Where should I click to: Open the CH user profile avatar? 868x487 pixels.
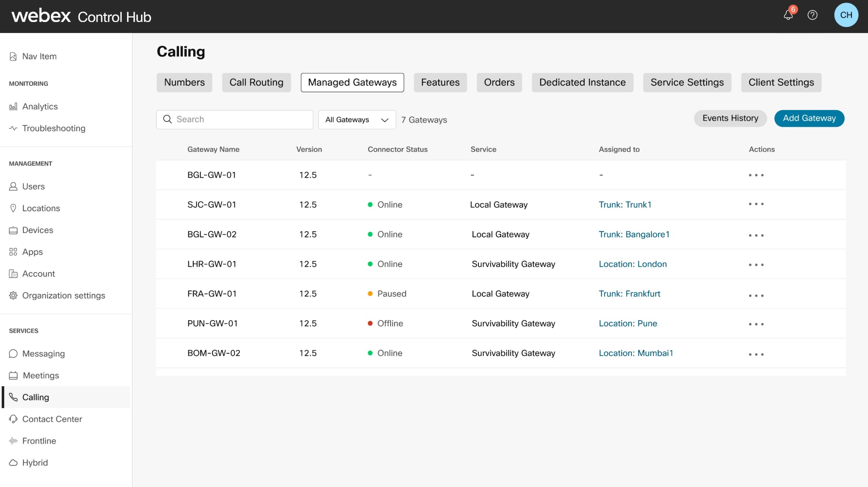pos(846,15)
